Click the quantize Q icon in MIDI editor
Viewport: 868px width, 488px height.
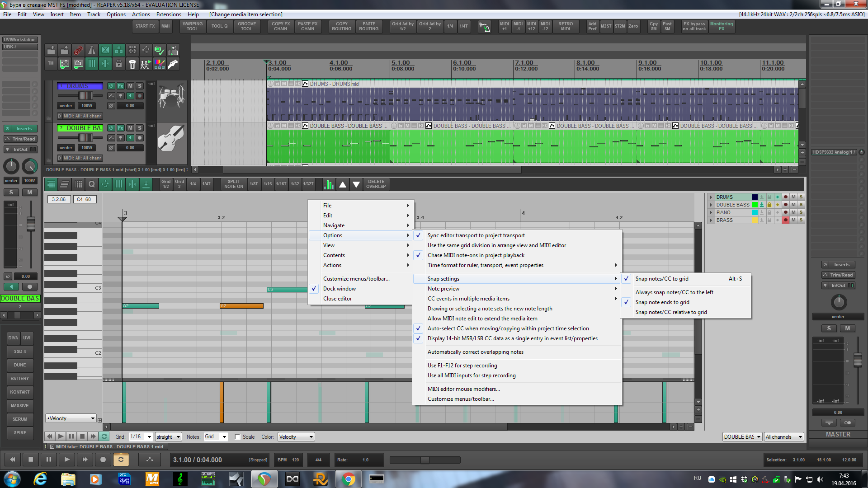tap(92, 184)
